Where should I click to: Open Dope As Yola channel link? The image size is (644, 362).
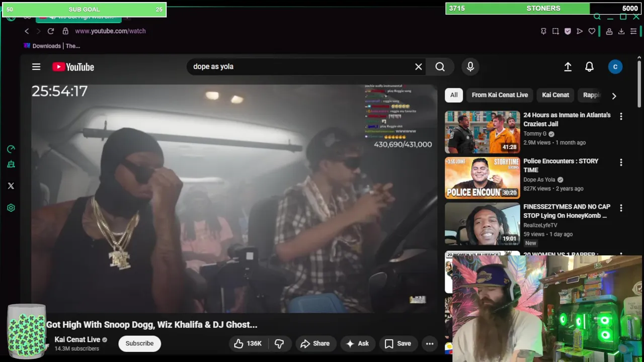539,179
